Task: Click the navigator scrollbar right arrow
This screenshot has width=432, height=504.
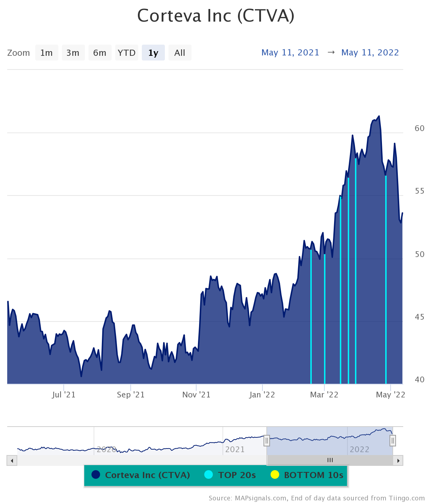Action: (398, 460)
